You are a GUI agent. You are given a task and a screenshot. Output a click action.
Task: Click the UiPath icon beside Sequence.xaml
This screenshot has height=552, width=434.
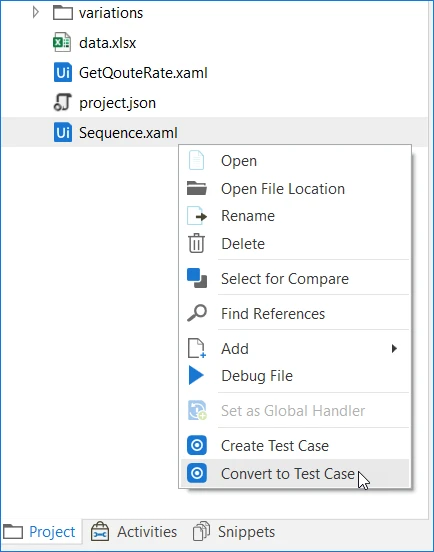click(x=63, y=132)
